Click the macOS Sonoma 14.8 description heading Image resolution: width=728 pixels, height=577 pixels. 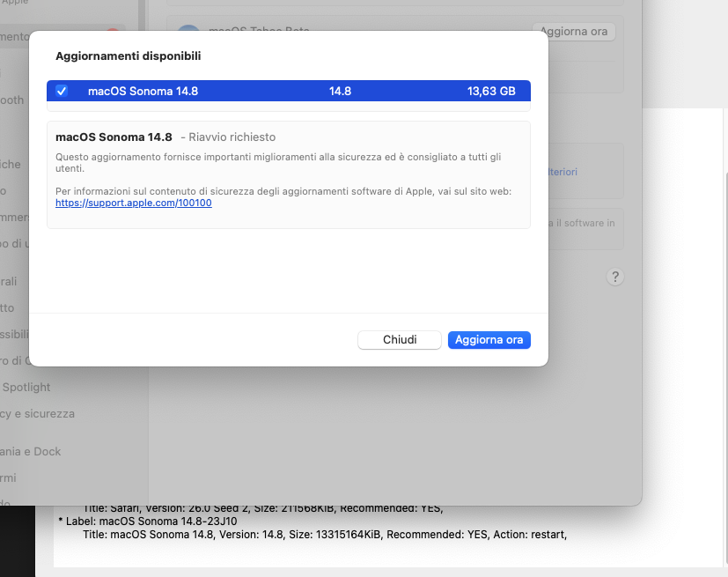point(114,137)
